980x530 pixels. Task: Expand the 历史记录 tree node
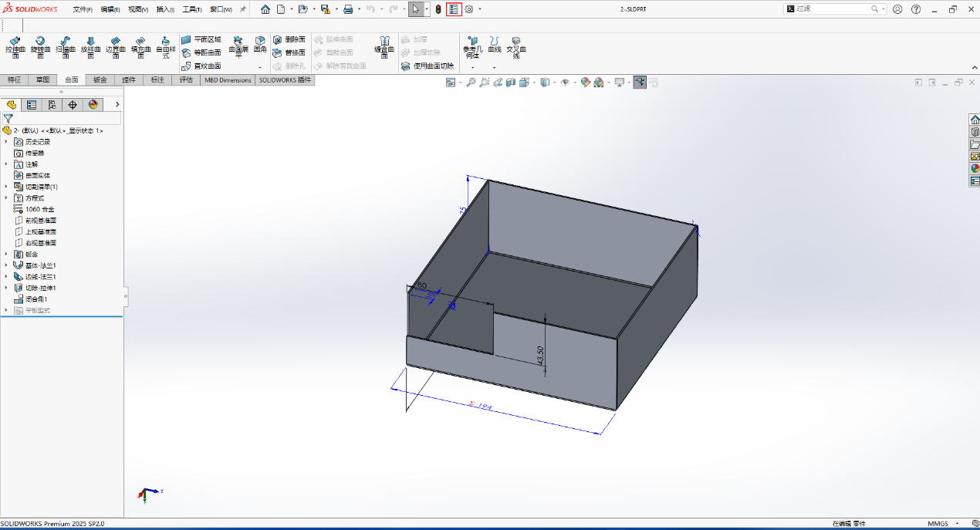7,142
